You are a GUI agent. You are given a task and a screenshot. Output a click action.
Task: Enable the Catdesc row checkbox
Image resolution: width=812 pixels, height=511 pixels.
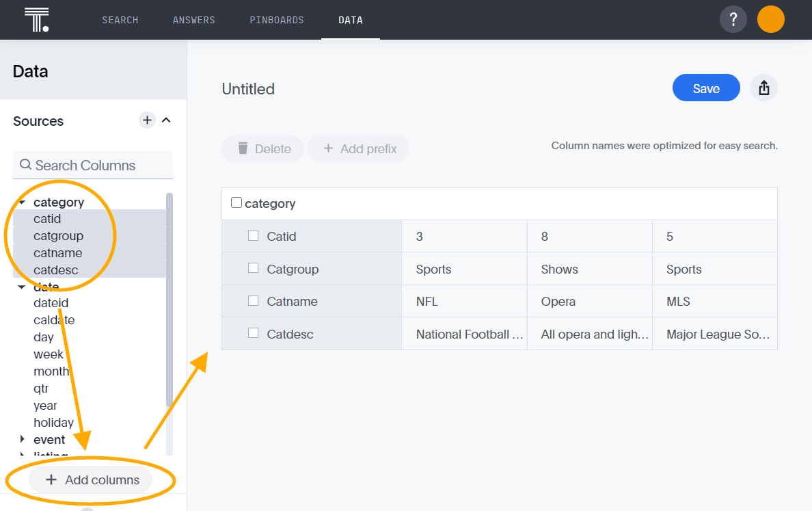(254, 333)
